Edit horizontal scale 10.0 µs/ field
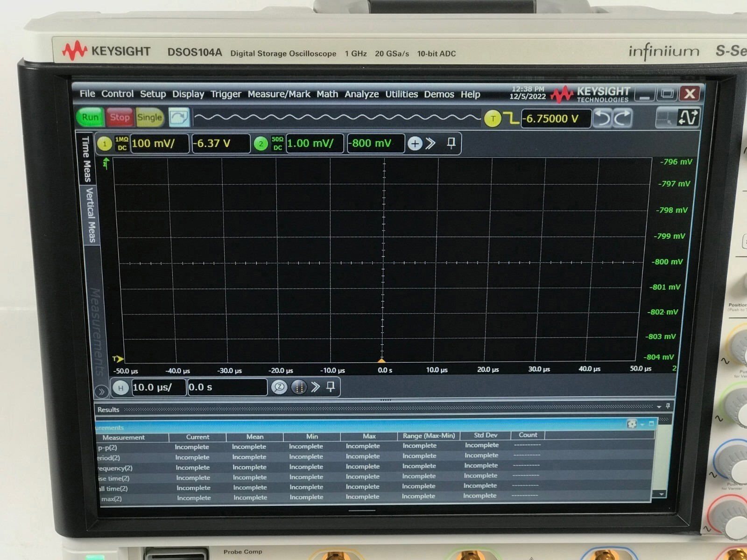The height and width of the screenshot is (560, 747). click(x=159, y=387)
